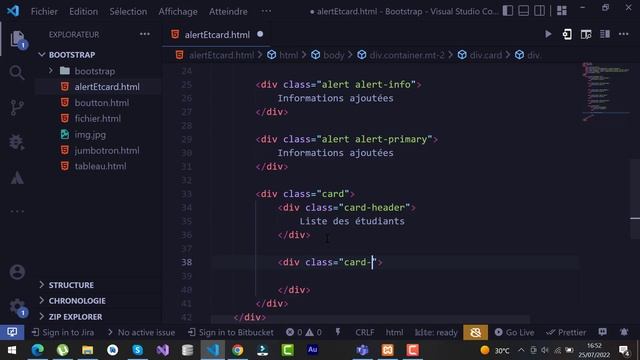Open the Accounts menu icon

point(17,272)
